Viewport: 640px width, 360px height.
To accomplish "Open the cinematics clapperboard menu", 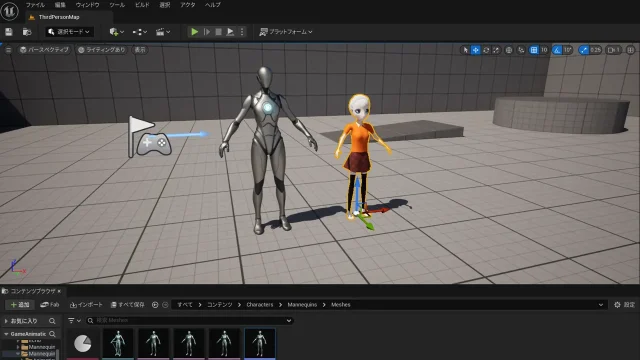I will (163, 32).
